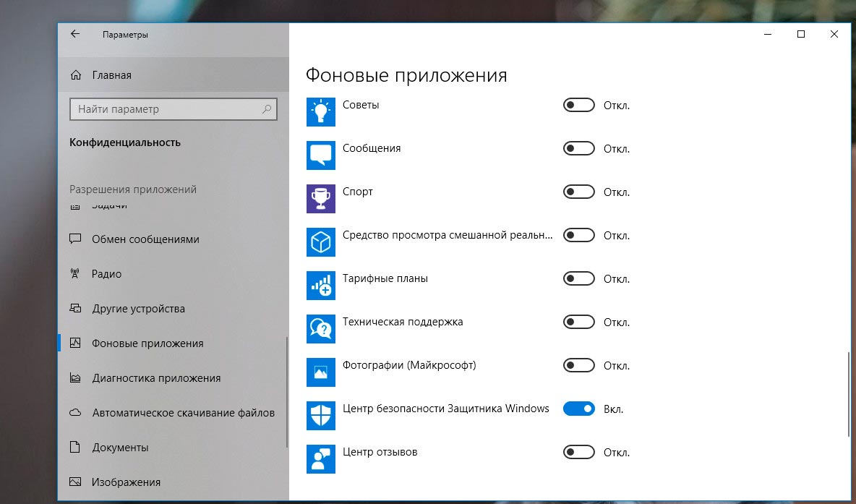
Task: Turn on the Фотографии (Майкрософт) toggle
Action: click(x=578, y=366)
